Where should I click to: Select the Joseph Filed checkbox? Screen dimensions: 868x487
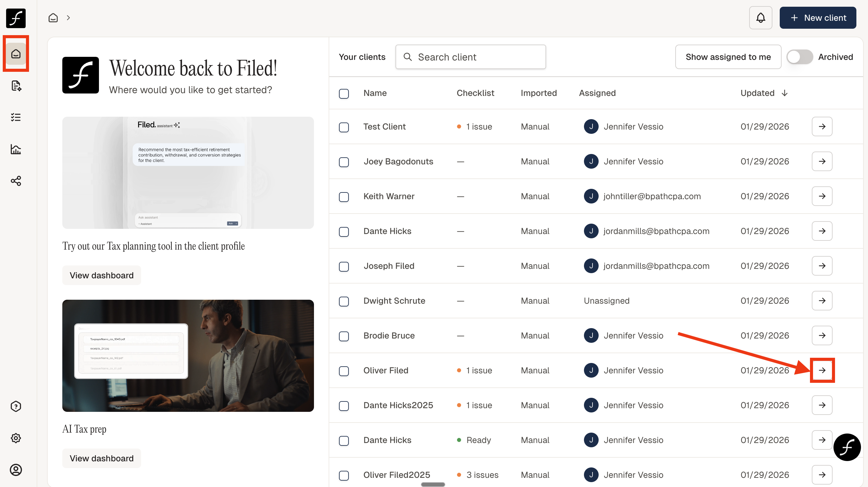(x=344, y=267)
